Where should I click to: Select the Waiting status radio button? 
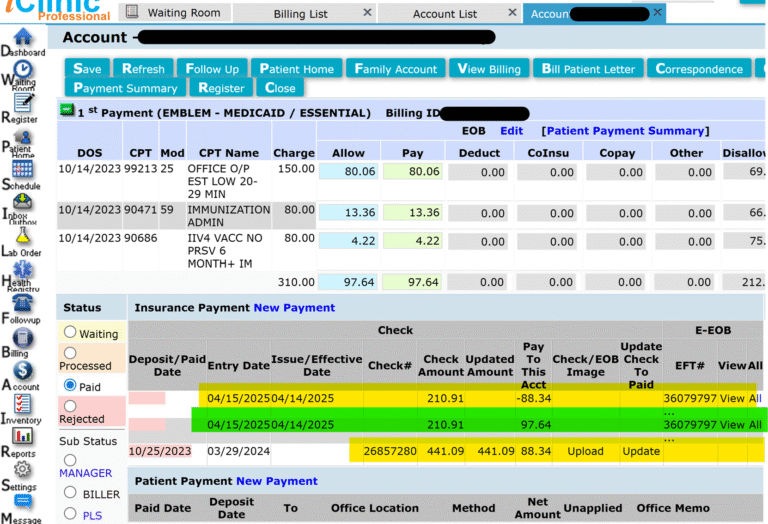click(x=70, y=332)
